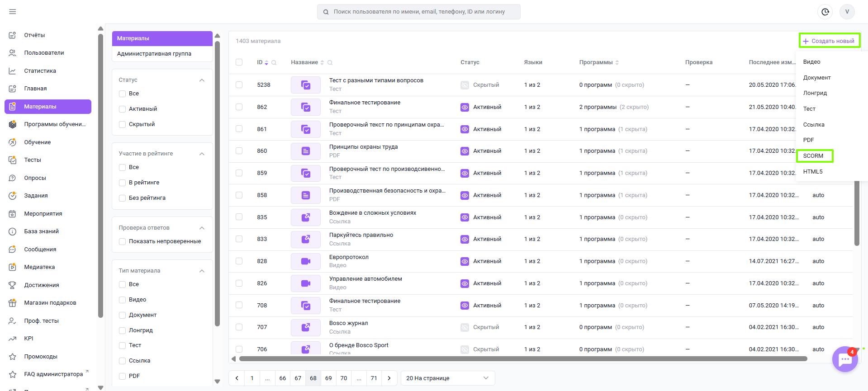Viewport: 868px width, 391px height.
Task: Open the chat support bubble icon
Action: tap(845, 359)
